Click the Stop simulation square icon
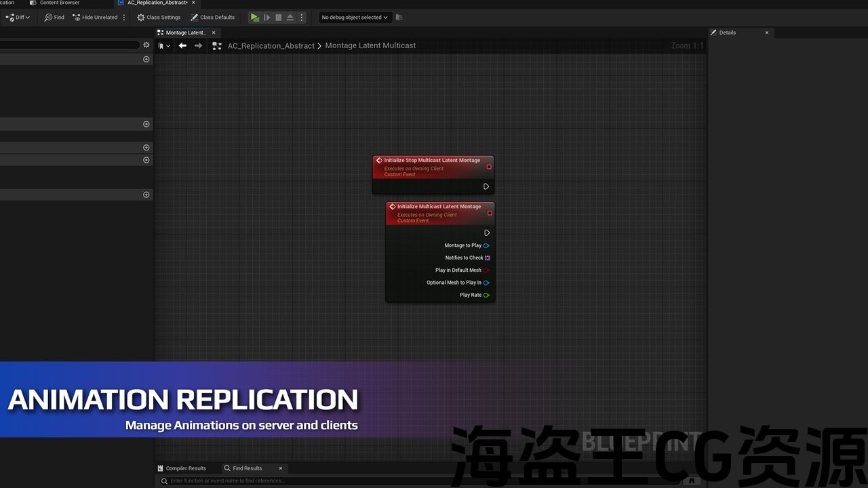The width and height of the screenshot is (868, 488). (278, 18)
